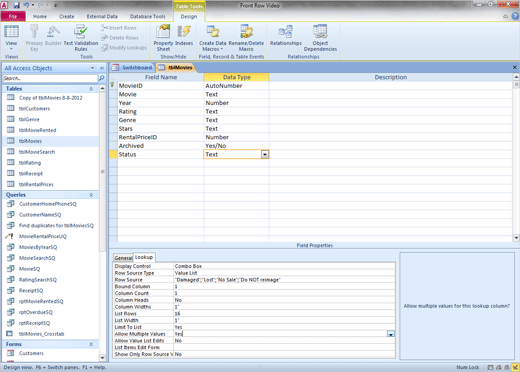Open the Builder tool
This screenshot has height=372, width=520.
click(x=53, y=35)
